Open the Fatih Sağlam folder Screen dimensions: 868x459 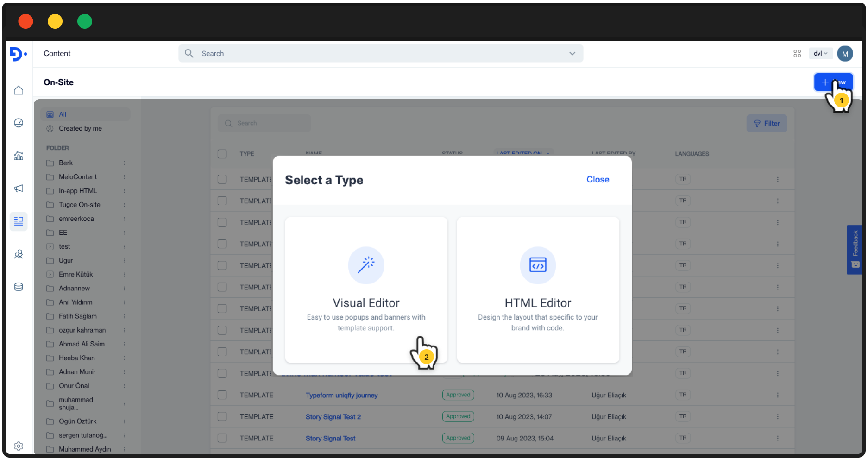coord(78,316)
